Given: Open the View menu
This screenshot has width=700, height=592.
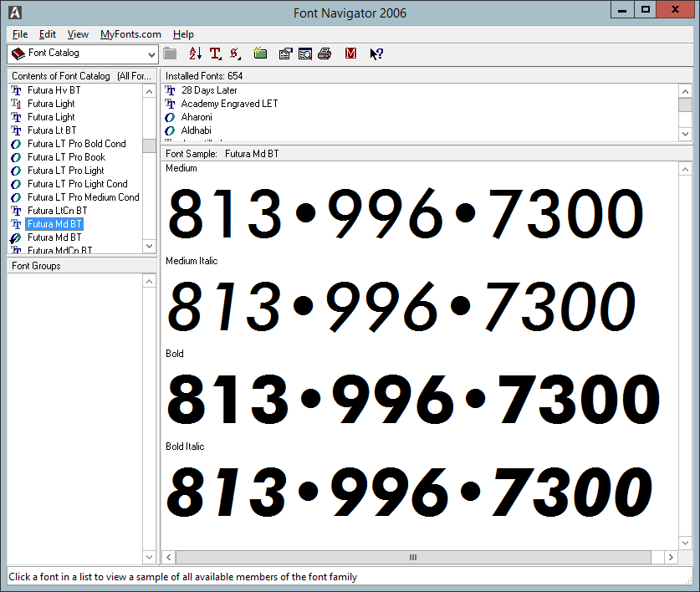Looking at the screenshot, I should point(78,34).
